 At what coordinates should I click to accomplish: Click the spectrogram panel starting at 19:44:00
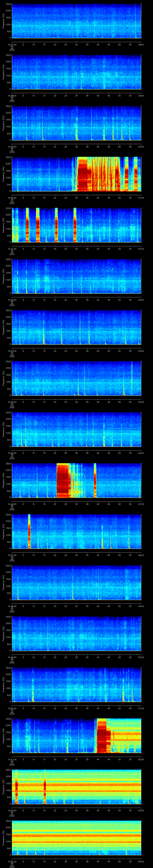[76, 378]
